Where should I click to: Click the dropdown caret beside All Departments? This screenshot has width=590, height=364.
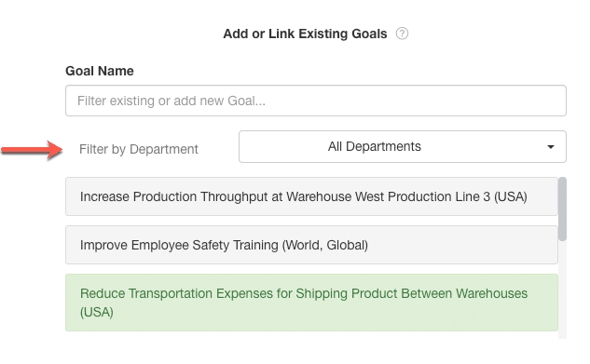[x=551, y=147]
